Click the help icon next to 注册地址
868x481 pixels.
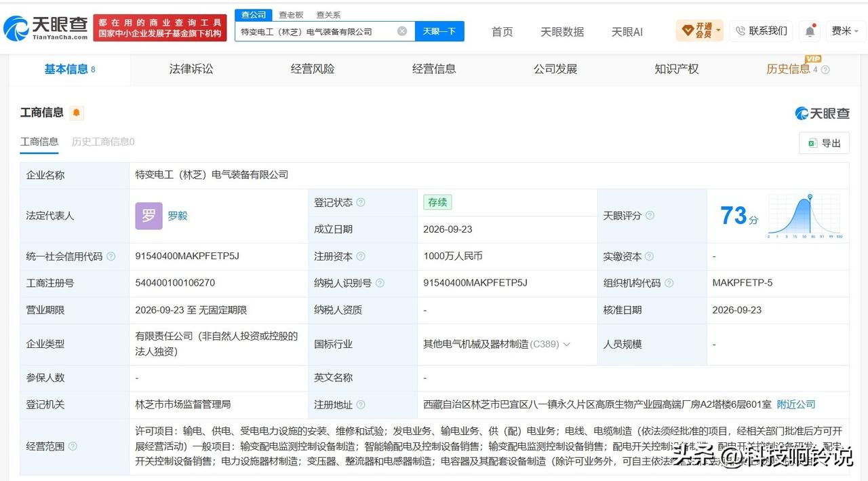(361, 405)
